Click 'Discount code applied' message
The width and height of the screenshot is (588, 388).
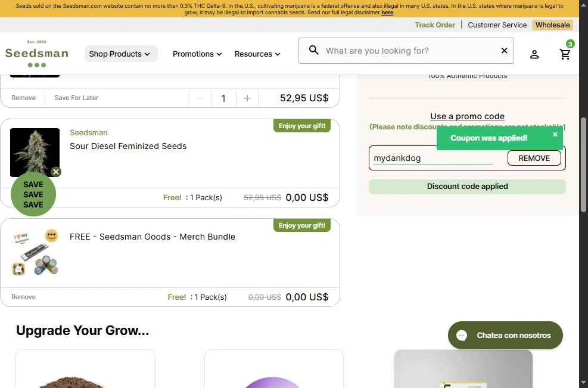[x=467, y=187]
